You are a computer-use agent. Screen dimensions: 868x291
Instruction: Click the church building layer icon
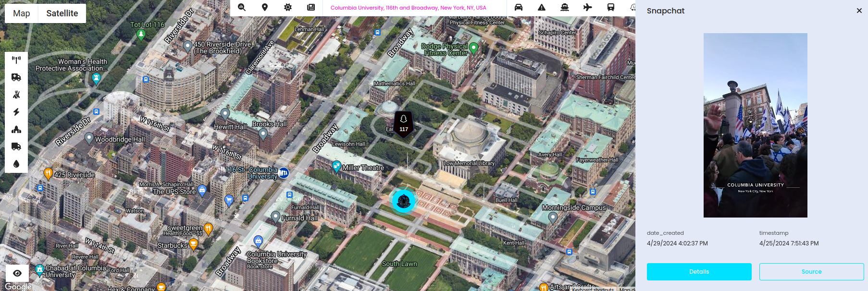(16, 129)
